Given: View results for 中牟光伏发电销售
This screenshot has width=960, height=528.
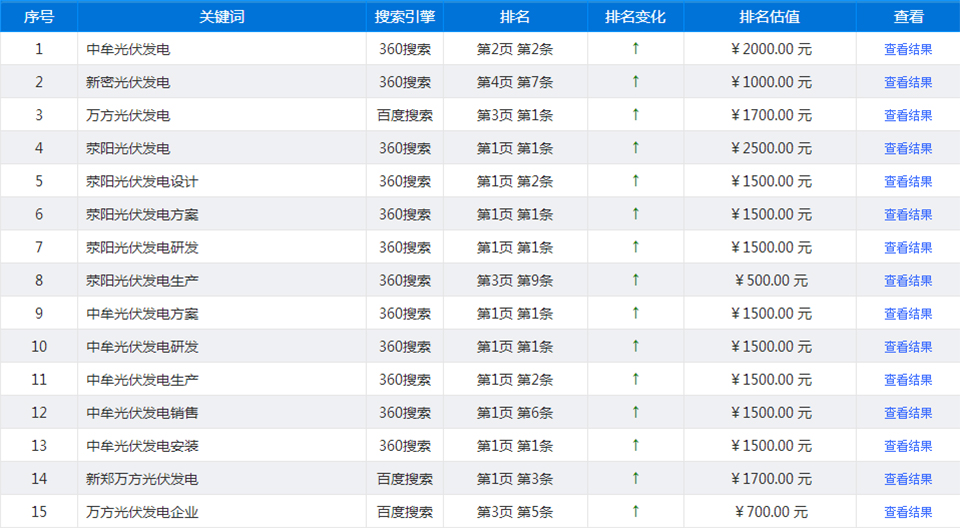Looking at the screenshot, I should click(x=908, y=413).
